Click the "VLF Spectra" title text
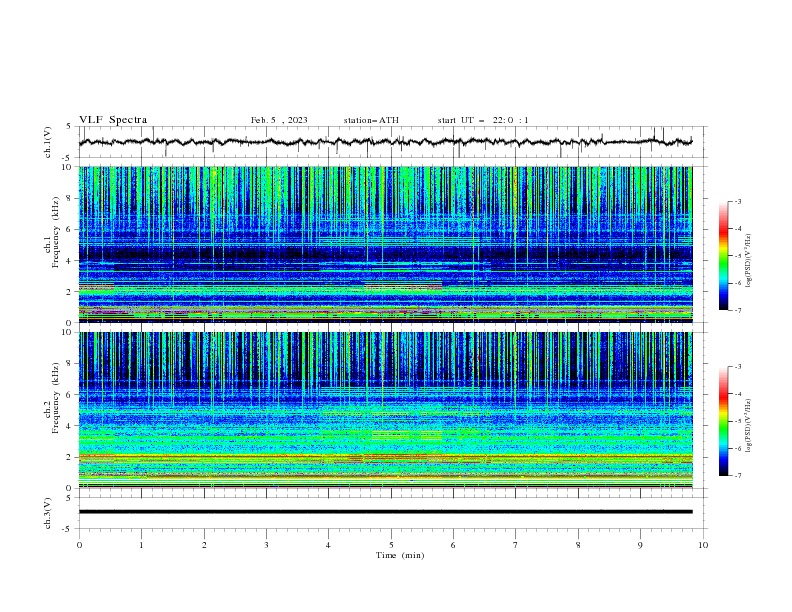This screenshot has width=792, height=612. [113, 120]
